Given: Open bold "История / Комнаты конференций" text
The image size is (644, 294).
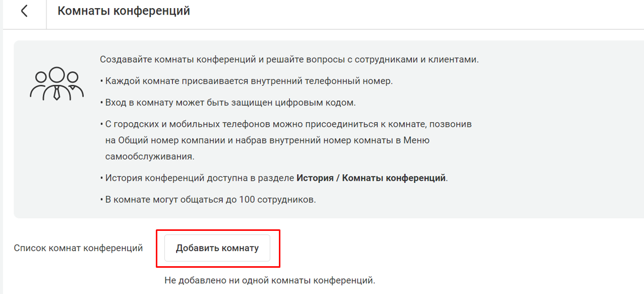Looking at the screenshot, I should [372, 178].
